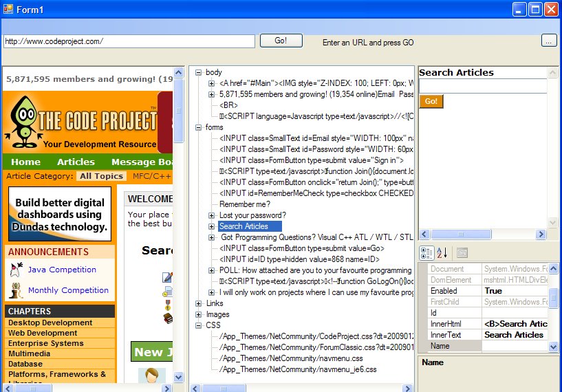Viewport: 562px width, 392px height.
Task: Select the navmenu_ie6.css tree item
Action: (x=298, y=370)
